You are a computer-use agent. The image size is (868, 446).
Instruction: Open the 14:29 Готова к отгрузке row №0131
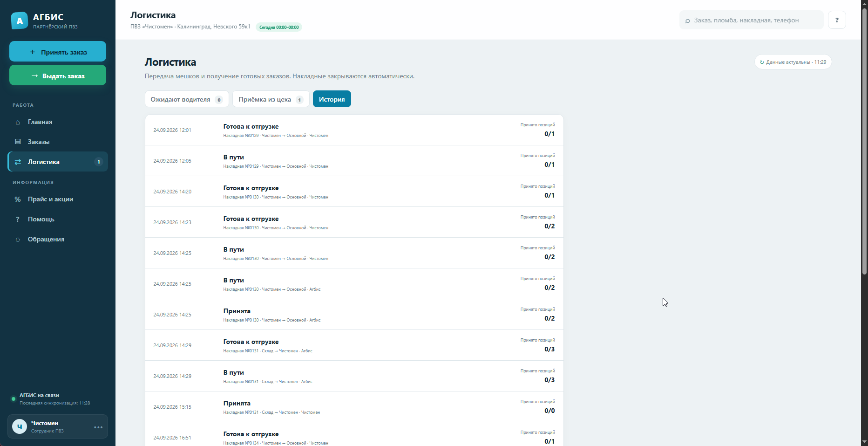[354, 345]
